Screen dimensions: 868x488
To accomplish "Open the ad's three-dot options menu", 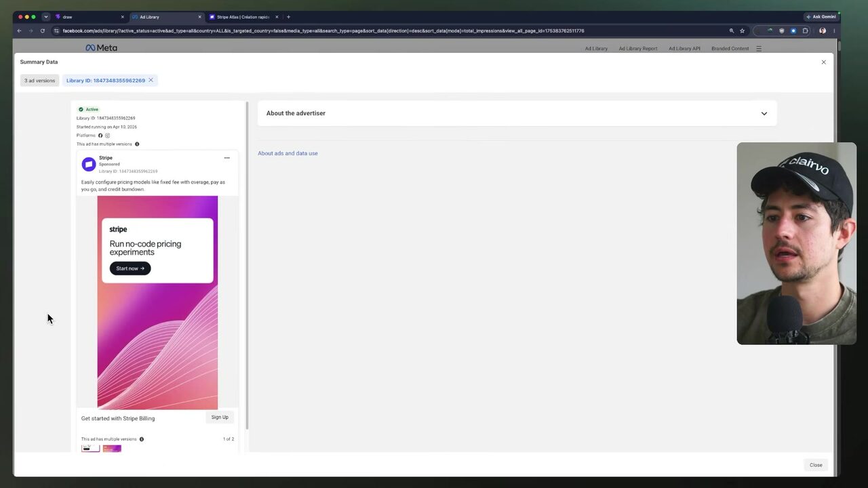I will pos(227,158).
